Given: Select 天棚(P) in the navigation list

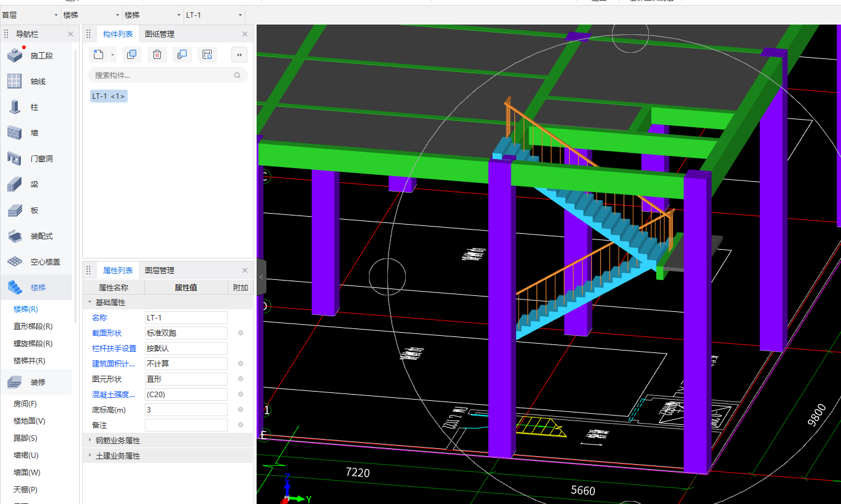Looking at the screenshot, I should pos(25,490).
